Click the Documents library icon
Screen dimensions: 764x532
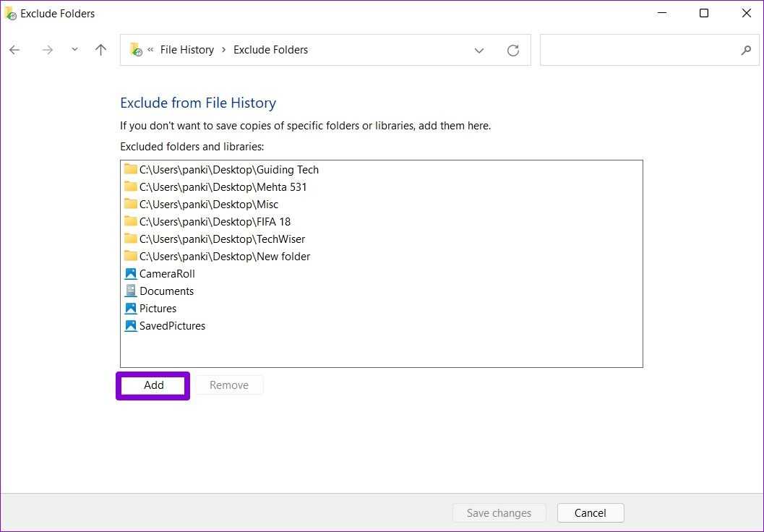130,291
